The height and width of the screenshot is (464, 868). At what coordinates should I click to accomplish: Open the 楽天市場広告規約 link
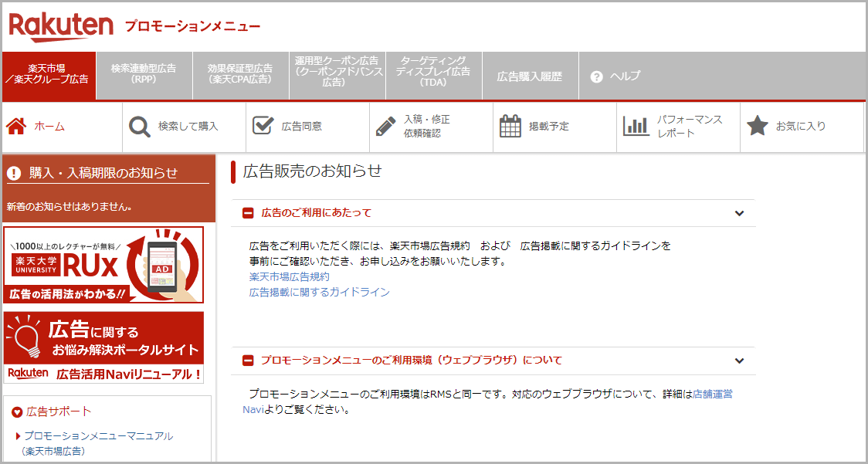coord(290,277)
